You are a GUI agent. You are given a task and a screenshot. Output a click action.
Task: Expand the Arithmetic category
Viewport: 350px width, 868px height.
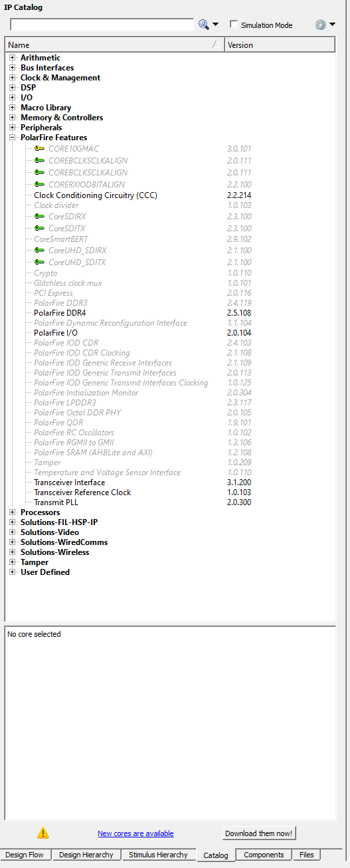pos(12,58)
